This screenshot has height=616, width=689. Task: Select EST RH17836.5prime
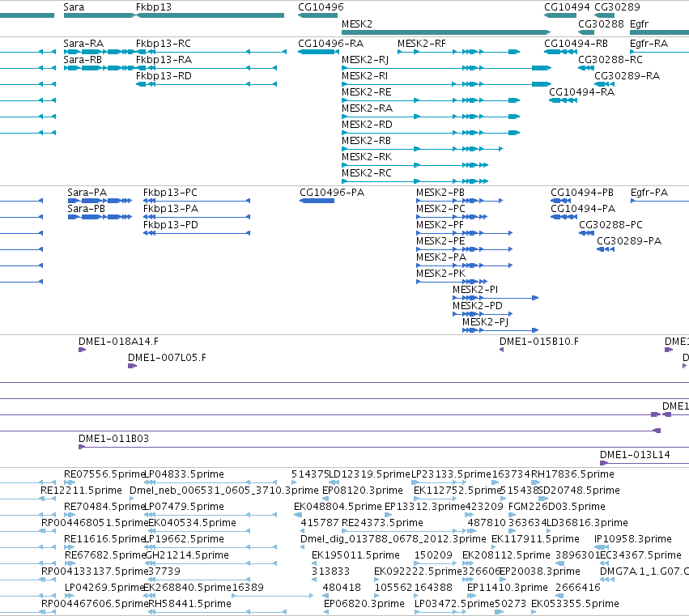pos(572,474)
